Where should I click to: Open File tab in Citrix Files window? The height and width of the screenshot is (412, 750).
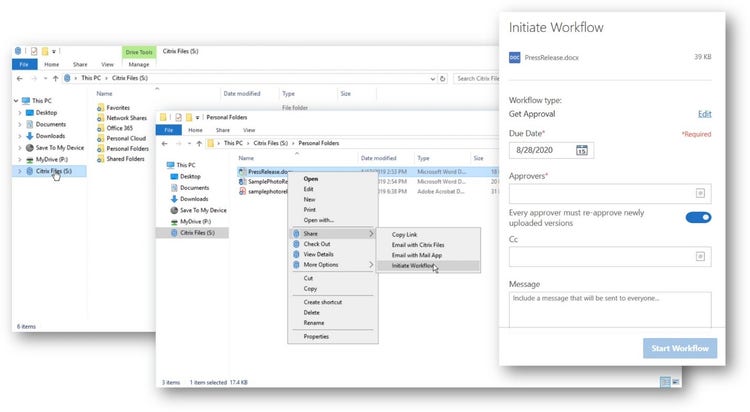click(x=24, y=64)
